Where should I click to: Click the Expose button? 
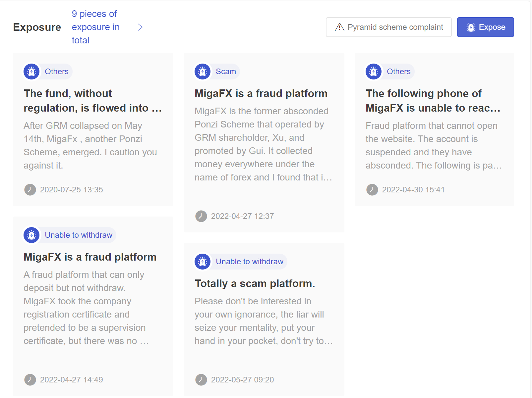point(485,27)
